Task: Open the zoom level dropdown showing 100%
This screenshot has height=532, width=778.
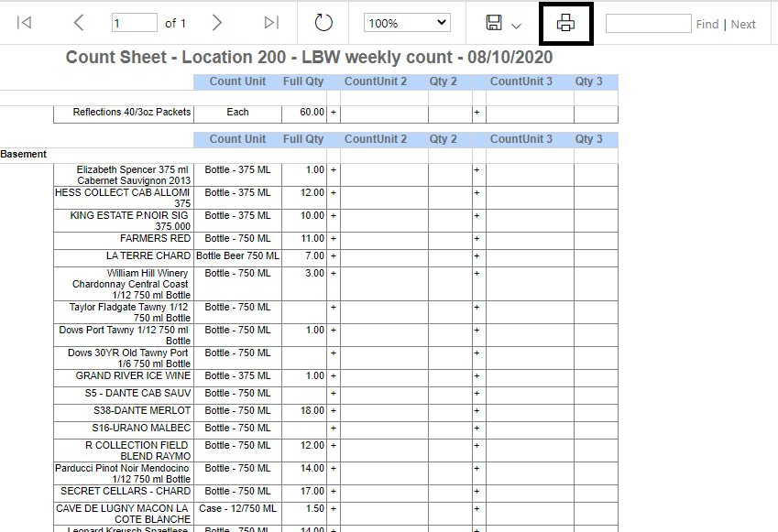Action: click(407, 21)
